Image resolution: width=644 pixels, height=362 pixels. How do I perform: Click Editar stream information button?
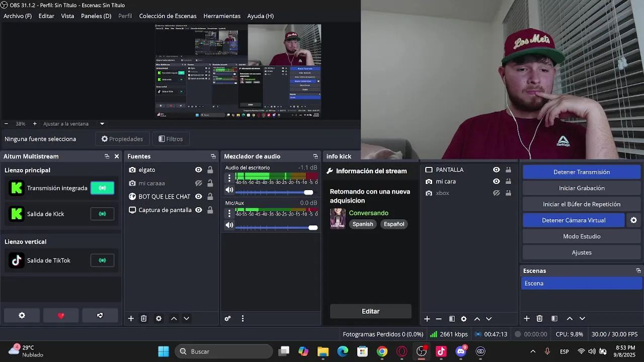[x=370, y=311]
